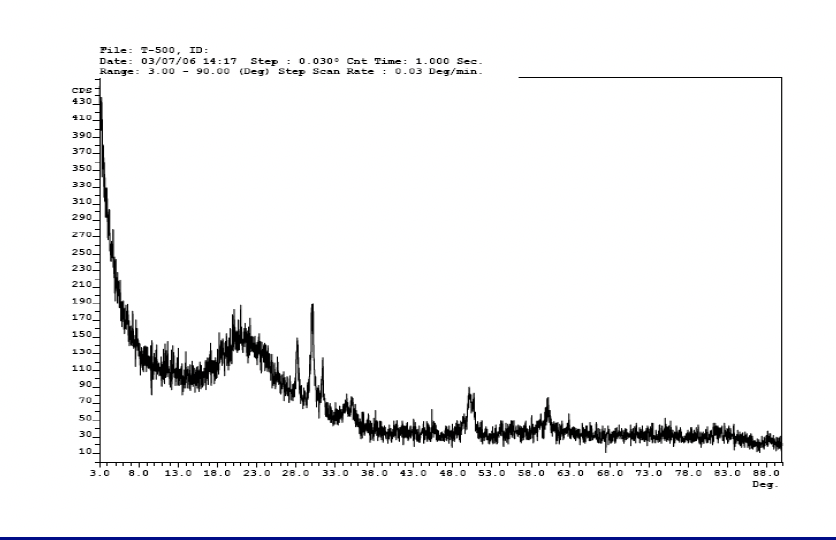Click the 48.0 x-axis tick label
The height and width of the screenshot is (540, 836).
tap(453, 473)
